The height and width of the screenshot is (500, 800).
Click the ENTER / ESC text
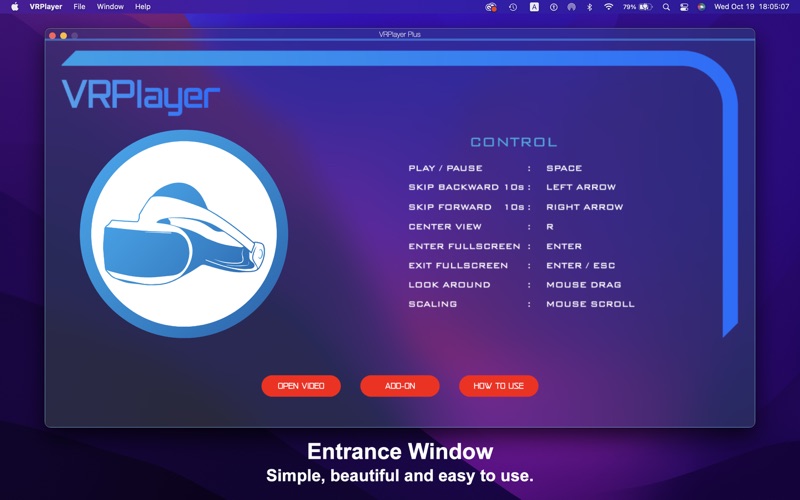tap(581, 266)
